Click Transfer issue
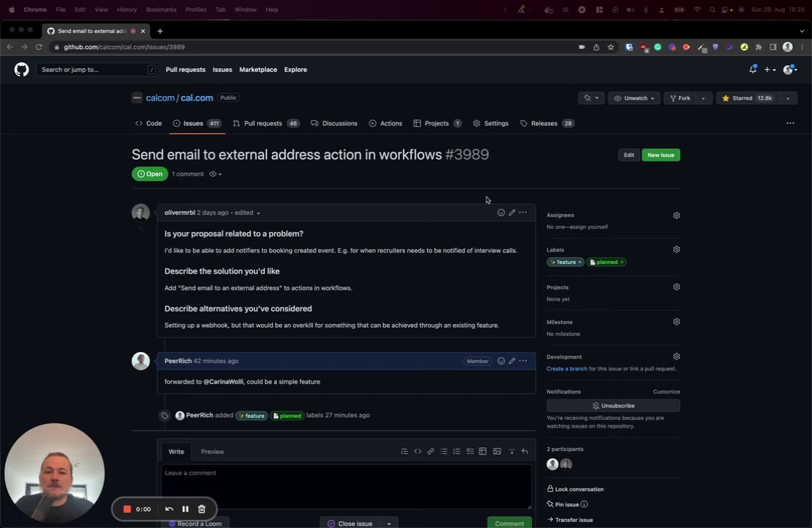 click(569, 520)
